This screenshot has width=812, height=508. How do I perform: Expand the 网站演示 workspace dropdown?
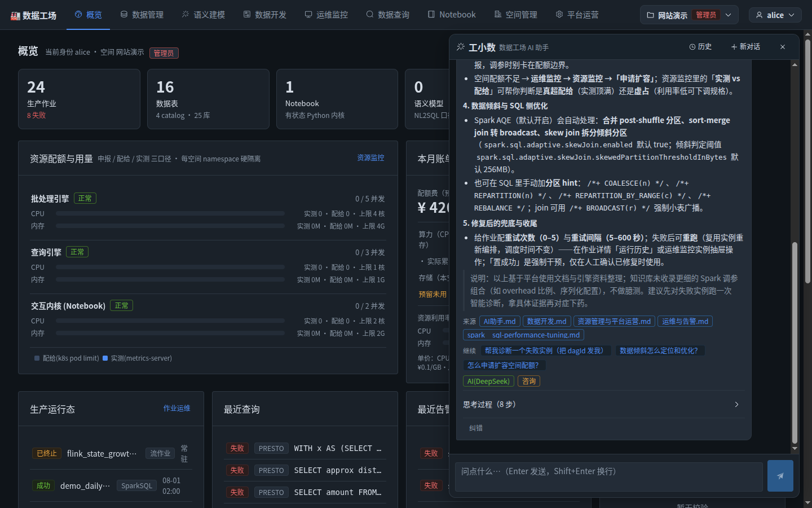689,15
